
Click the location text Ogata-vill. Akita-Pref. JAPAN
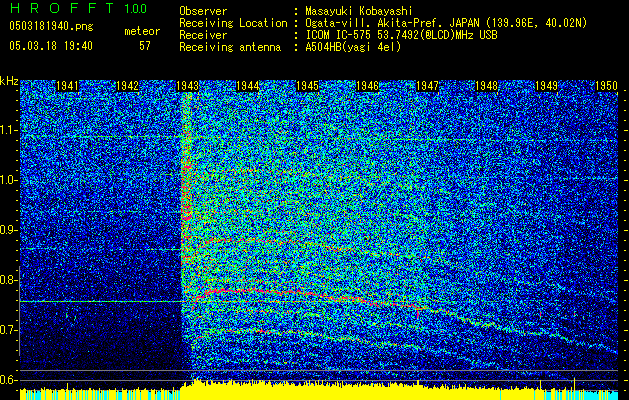393,23
